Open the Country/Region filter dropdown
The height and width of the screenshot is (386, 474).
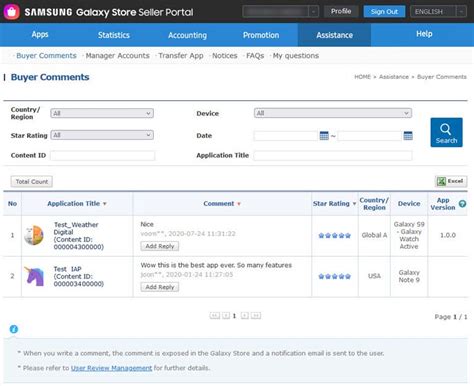pos(102,113)
